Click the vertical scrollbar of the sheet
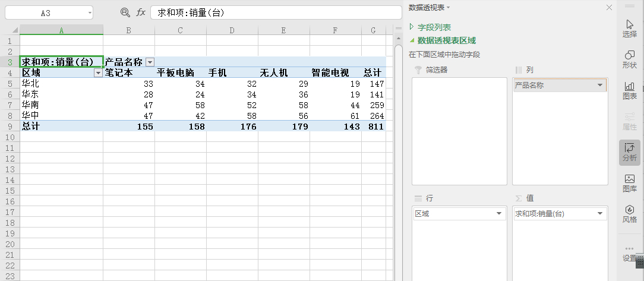 tap(398, 162)
